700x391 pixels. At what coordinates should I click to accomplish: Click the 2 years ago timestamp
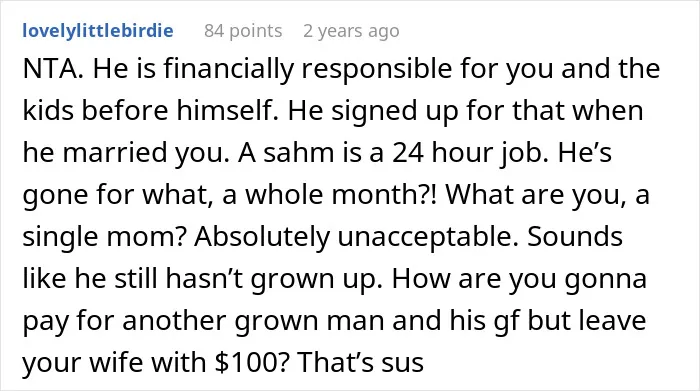[351, 31]
